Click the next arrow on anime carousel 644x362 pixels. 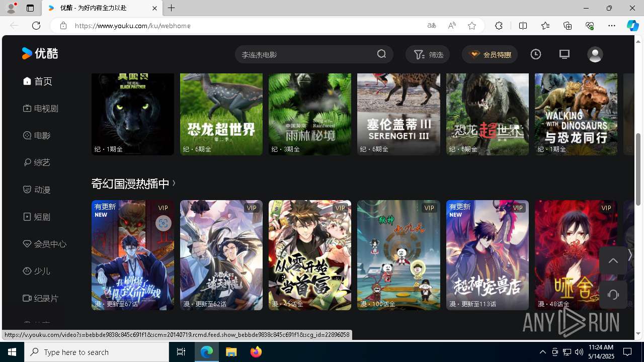(629, 255)
